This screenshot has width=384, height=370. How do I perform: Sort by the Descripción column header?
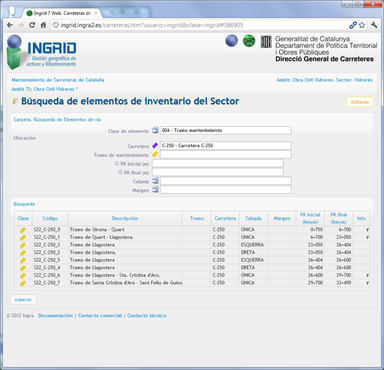(125, 218)
